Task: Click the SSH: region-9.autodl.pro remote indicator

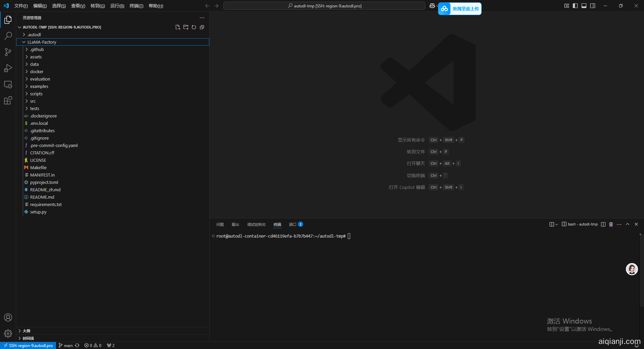Action: click(28, 345)
